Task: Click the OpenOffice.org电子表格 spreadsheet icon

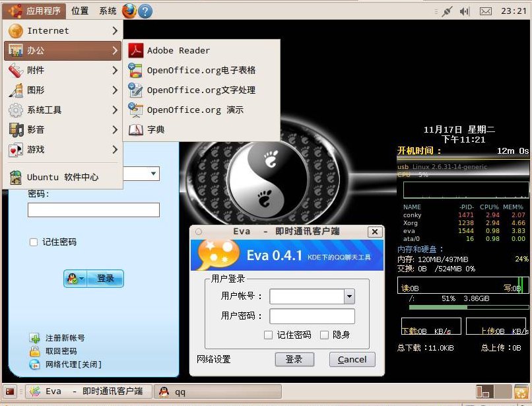Action: pyautogui.click(x=136, y=70)
